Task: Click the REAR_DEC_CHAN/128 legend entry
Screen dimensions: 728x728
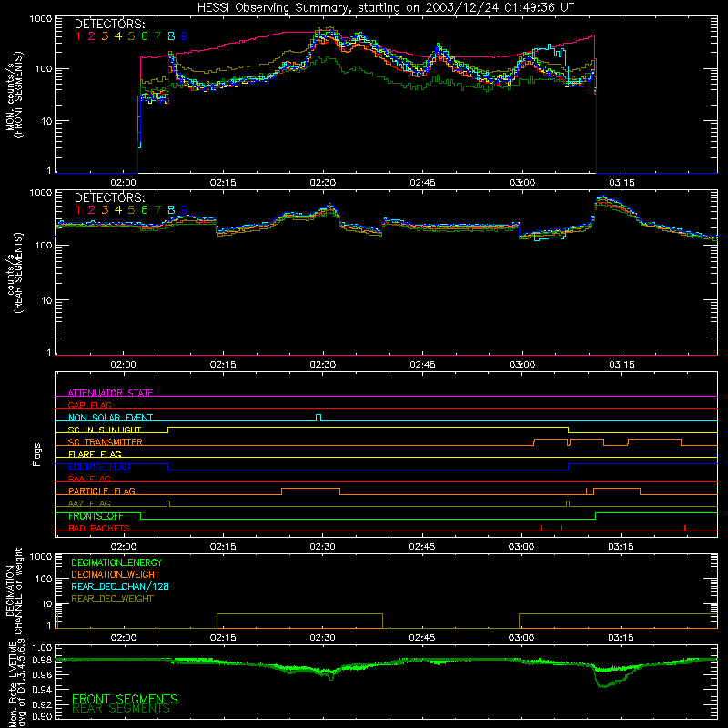Action: pos(120,586)
